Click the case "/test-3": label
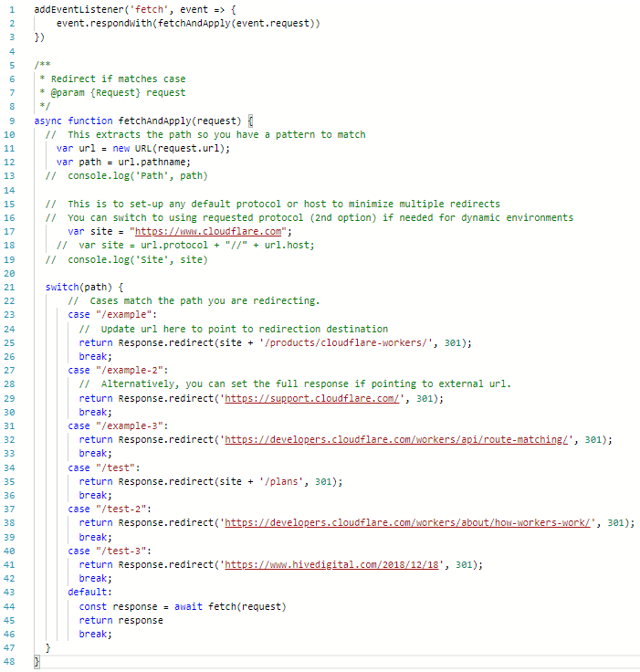 [110, 551]
